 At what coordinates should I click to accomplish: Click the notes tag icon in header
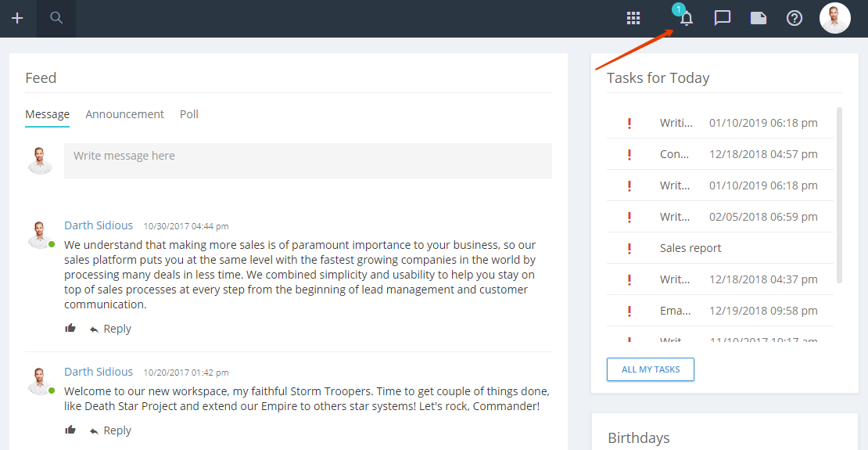point(759,18)
